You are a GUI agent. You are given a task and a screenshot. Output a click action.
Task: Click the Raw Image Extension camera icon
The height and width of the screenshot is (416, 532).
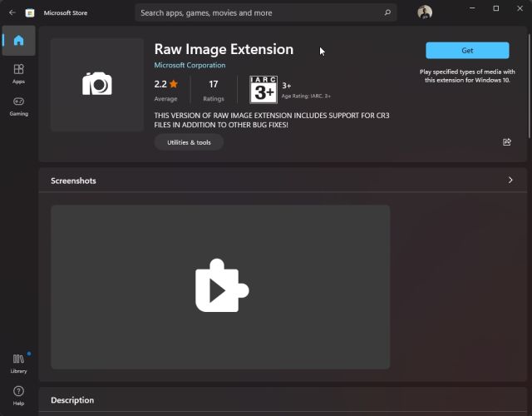pos(97,84)
